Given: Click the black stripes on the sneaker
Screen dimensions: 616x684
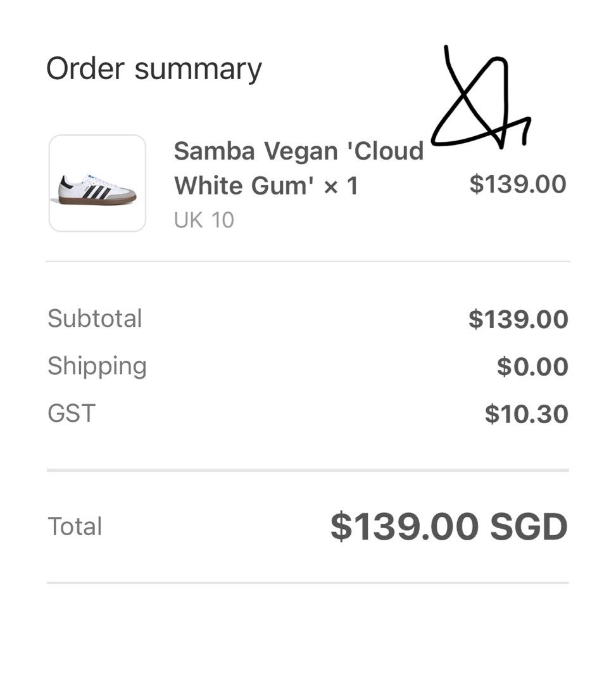Looking at the screenshot, I should click(96, 191).
